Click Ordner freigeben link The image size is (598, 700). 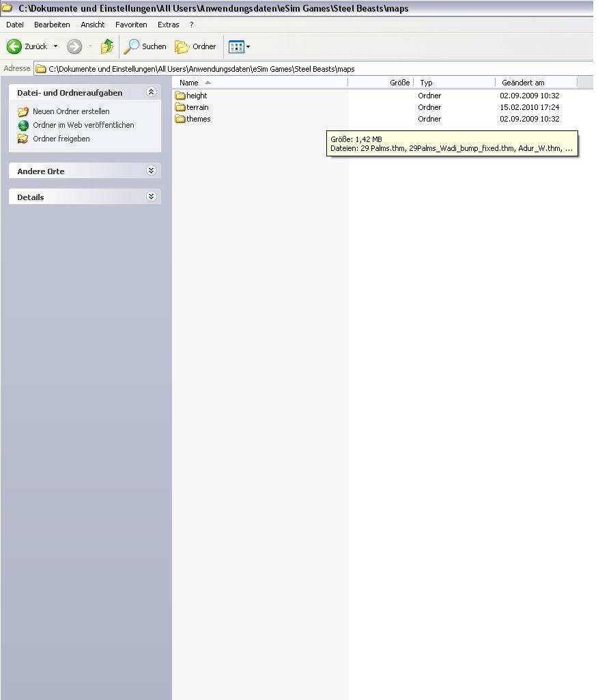pyautogui.click(x=61, y=139)
